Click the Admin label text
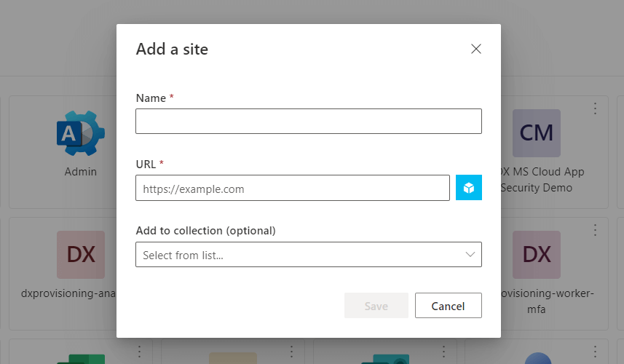Image resolution: width=624 pixels, height=364 pixels. 81,172
